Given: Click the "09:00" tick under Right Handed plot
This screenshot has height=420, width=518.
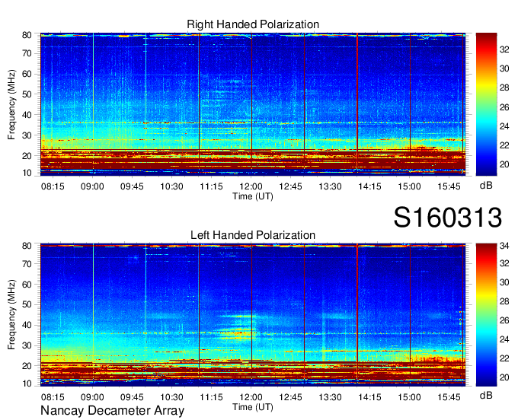Looking at the screenshot, I should (92, 186).
